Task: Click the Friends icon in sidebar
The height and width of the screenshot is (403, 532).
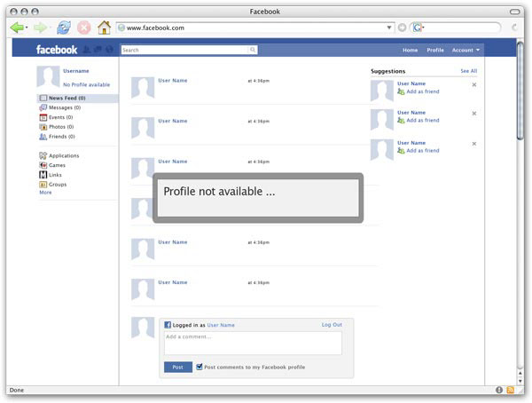Action: point(43,137)
